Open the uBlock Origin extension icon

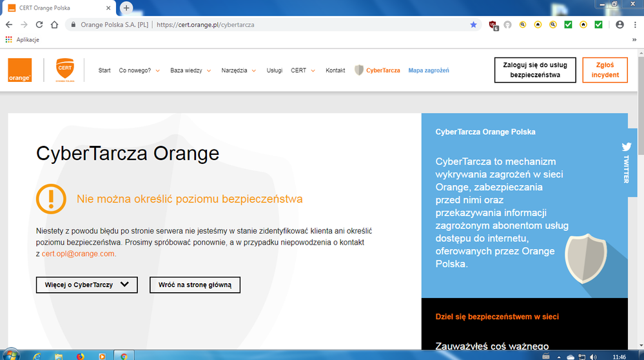pyautogui.click(x=493, y=25)
